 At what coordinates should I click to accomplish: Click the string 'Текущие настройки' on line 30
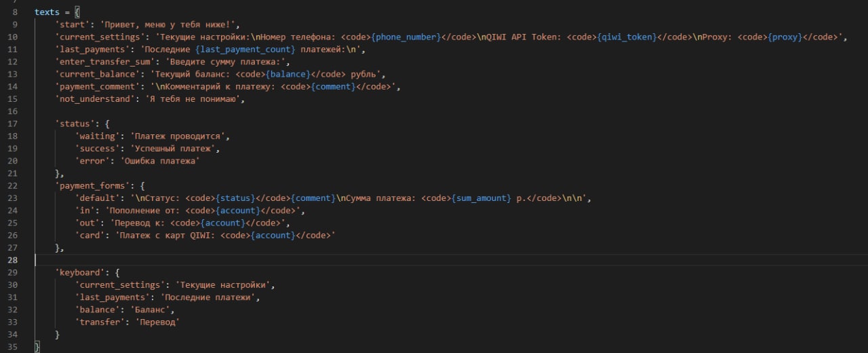224,284
